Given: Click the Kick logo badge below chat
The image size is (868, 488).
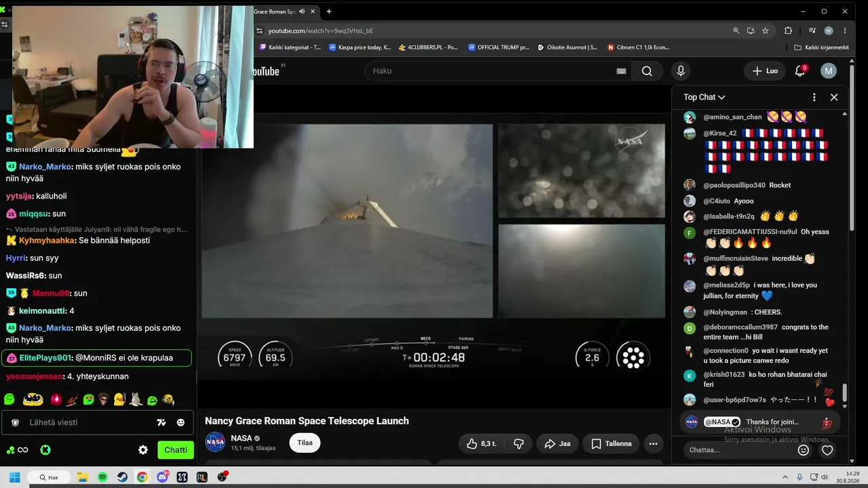Looking at the screenshot, I should (x=45, y=450).
